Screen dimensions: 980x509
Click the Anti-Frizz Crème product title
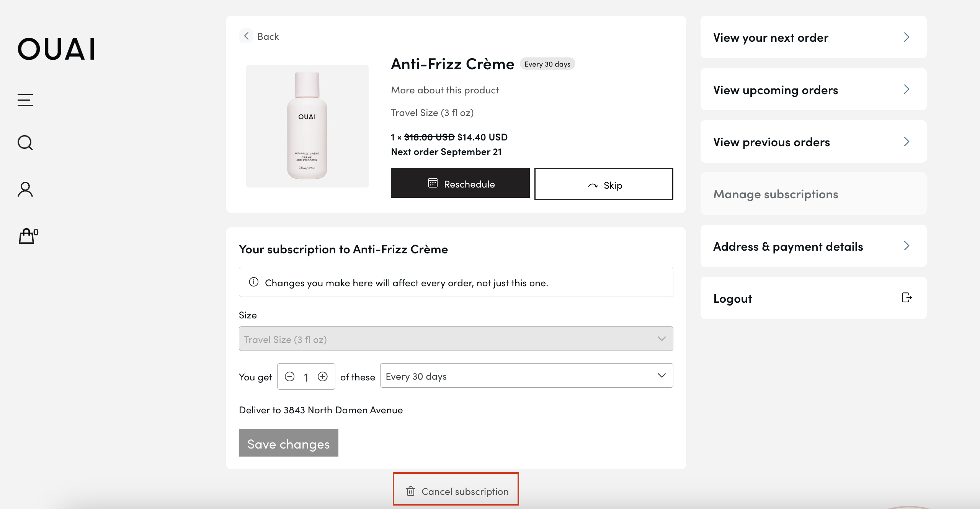click(x=452, y=64)
